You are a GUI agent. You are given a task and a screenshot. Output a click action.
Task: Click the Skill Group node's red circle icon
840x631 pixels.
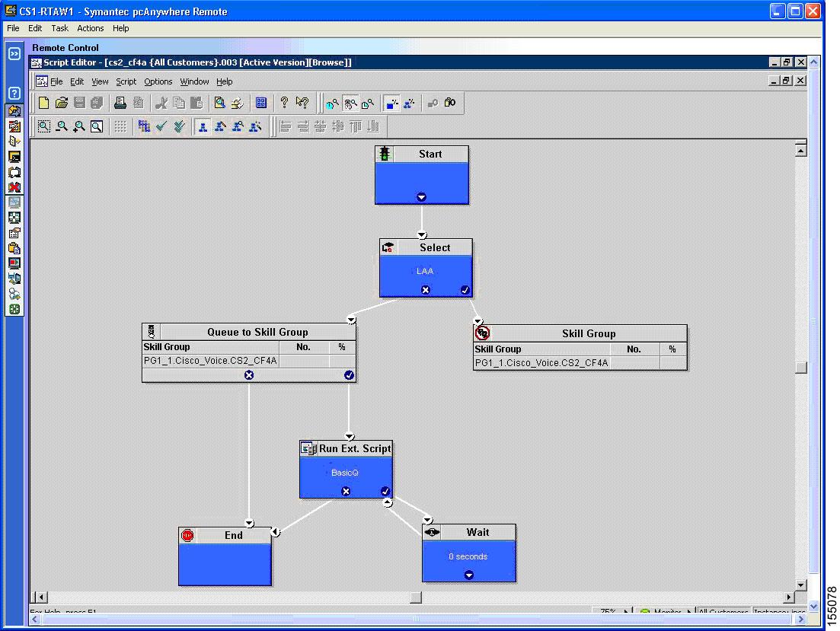tap(482, 333)
